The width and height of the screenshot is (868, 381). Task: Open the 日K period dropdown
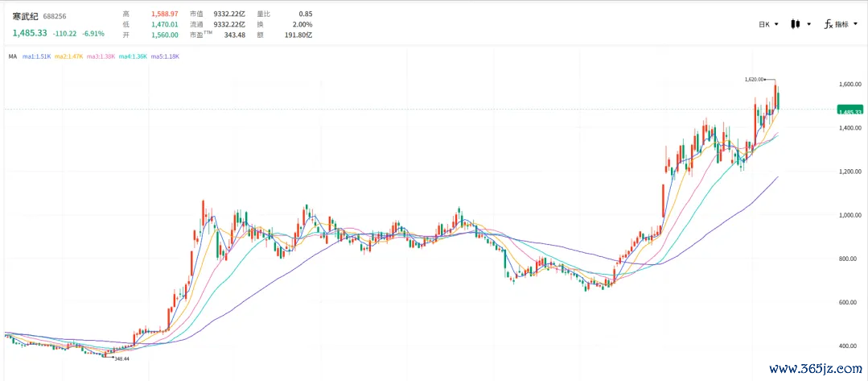coord(768,24)
